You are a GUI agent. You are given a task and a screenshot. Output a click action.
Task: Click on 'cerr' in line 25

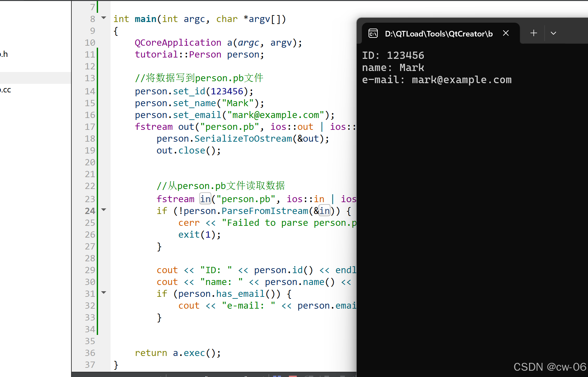189,223
